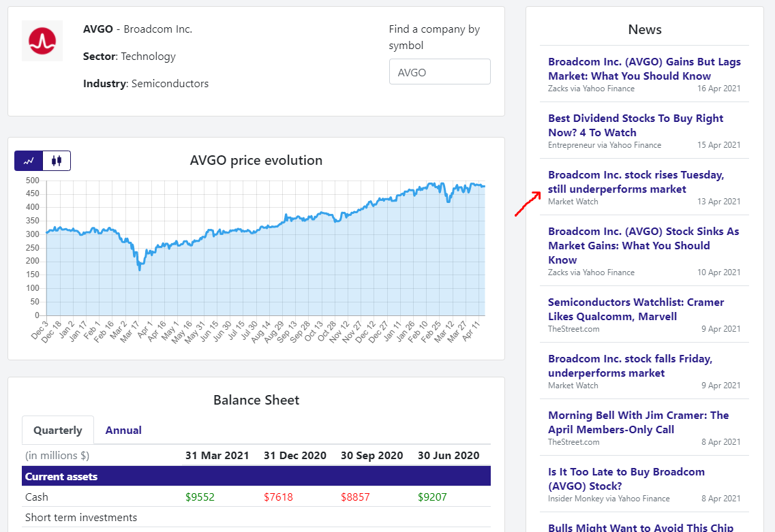Click the '30 Sep 2020' column header
This screenshot has width=775, height=532.
(x=371, y=456)
